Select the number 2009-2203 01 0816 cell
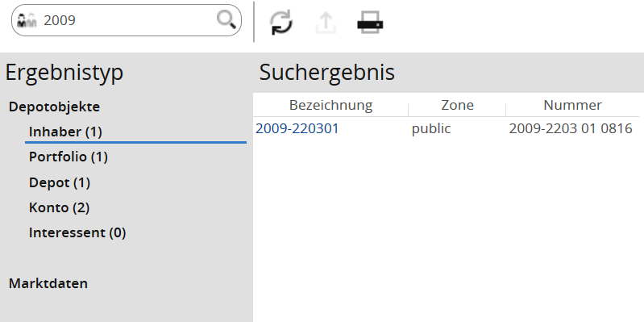 571,128
